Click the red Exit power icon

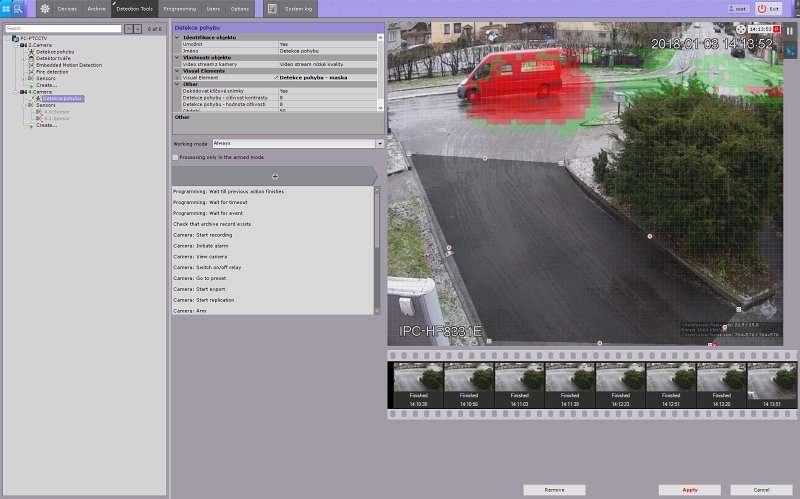point(762,8)
